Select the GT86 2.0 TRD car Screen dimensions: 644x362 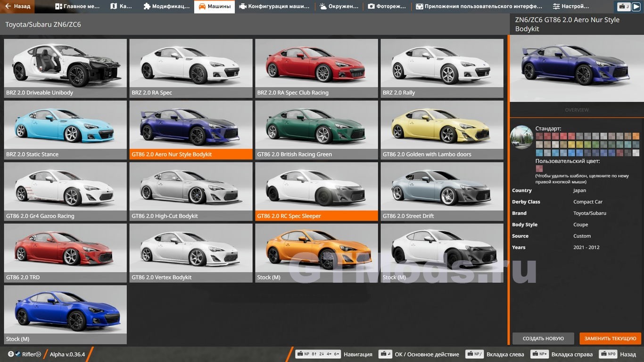pos(66,253)
